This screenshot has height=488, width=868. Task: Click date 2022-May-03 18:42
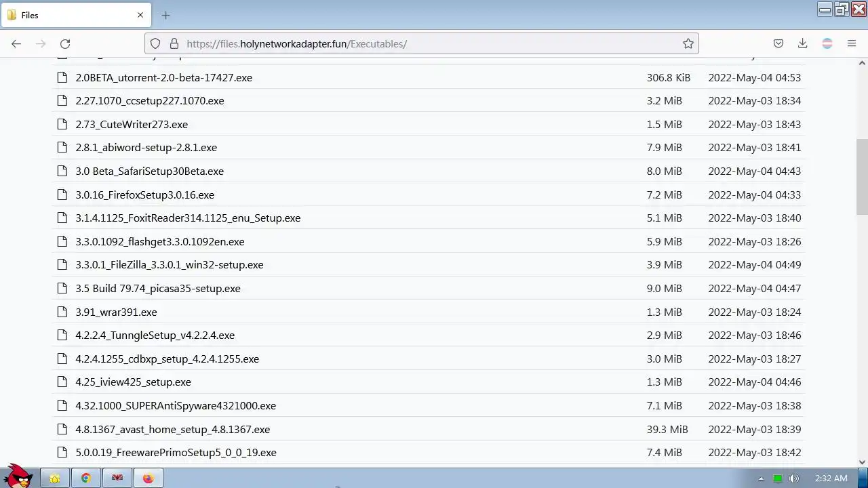[754, 452]
